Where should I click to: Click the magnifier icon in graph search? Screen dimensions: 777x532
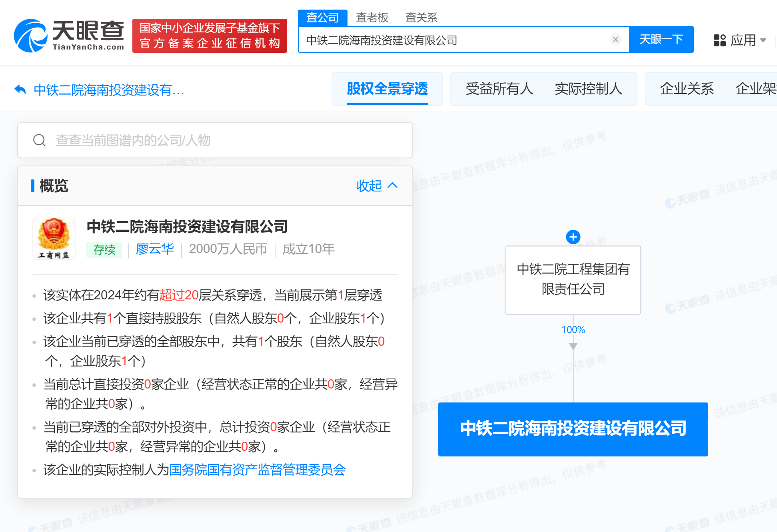point(39,140)
